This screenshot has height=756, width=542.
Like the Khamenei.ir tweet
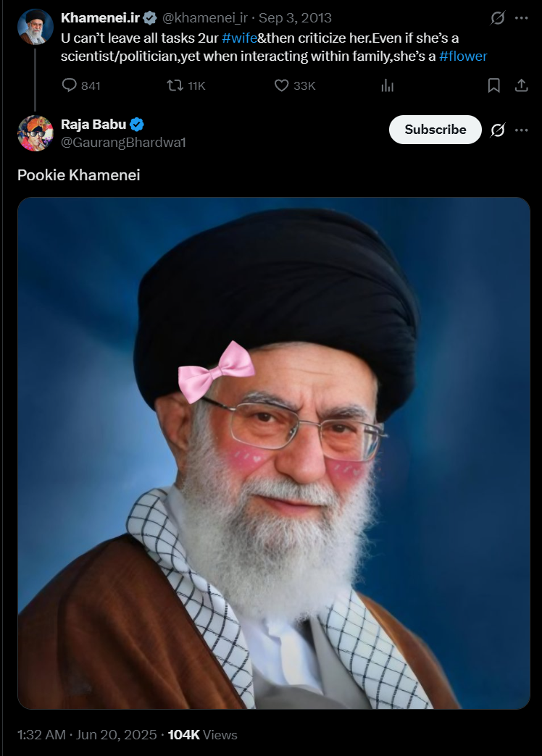(294, 86)
